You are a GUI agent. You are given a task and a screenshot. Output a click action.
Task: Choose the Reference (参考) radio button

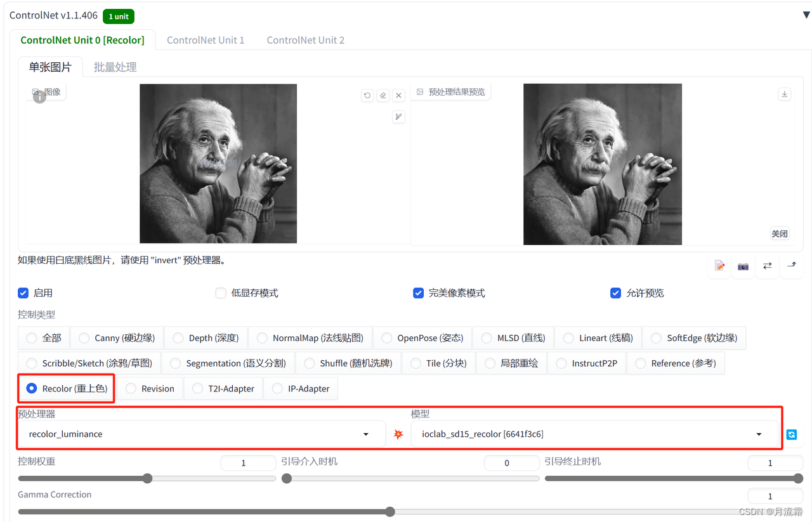tap(676, 363)
